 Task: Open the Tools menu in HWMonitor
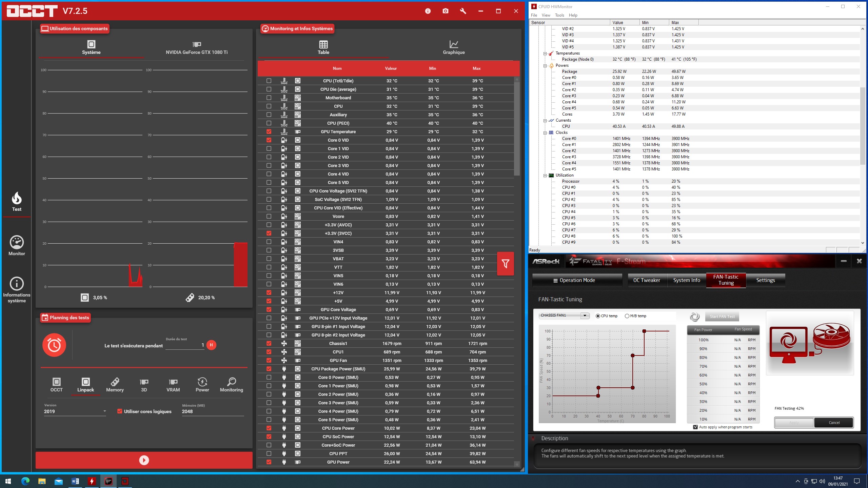coord(559,15)
